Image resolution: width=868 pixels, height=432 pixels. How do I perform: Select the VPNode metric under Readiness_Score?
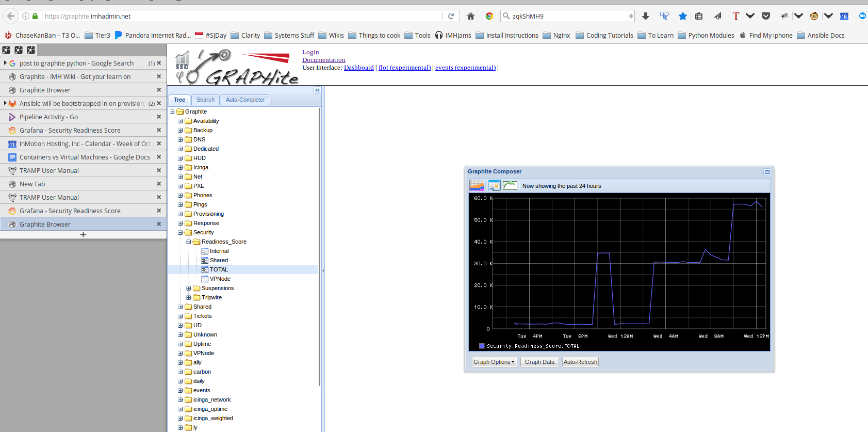click(220, 279)
